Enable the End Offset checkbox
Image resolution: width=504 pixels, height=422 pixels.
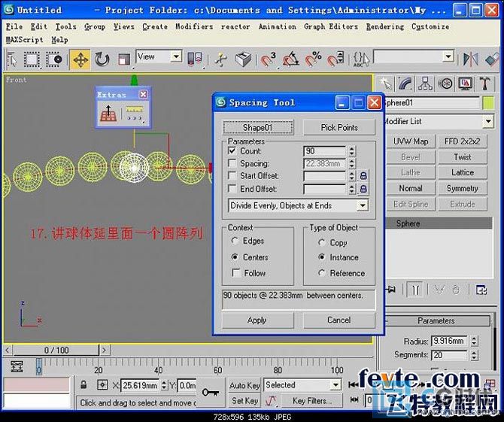coord(232,188)
